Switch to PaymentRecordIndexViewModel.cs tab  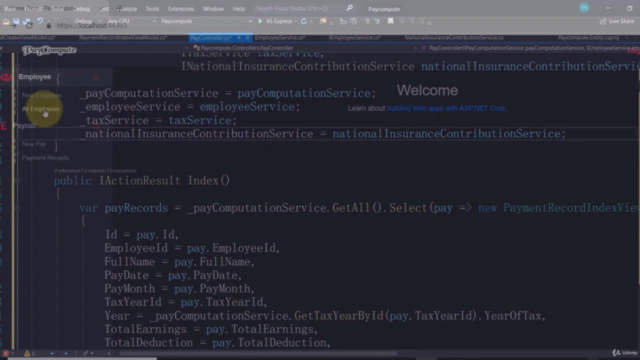(x=123, y=38)
